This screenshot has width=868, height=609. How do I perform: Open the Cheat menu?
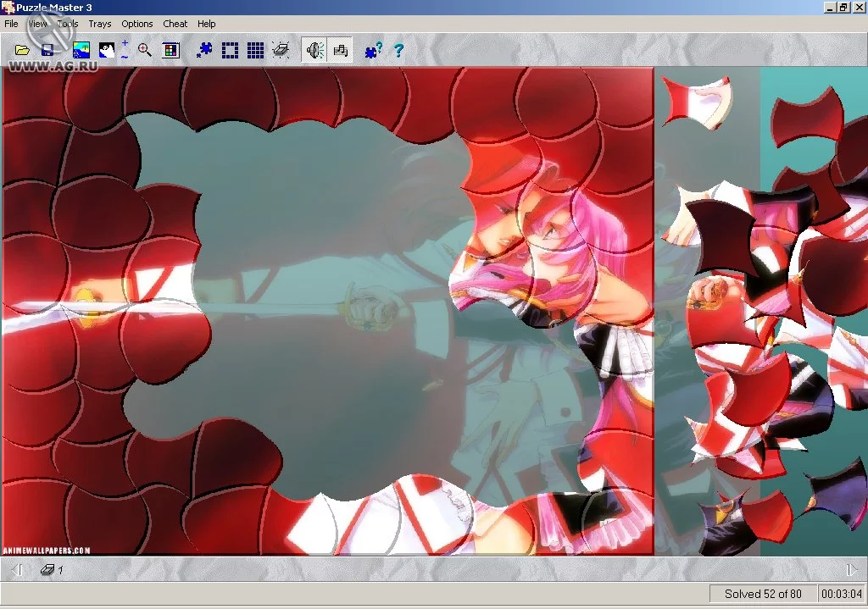(175, 24)
